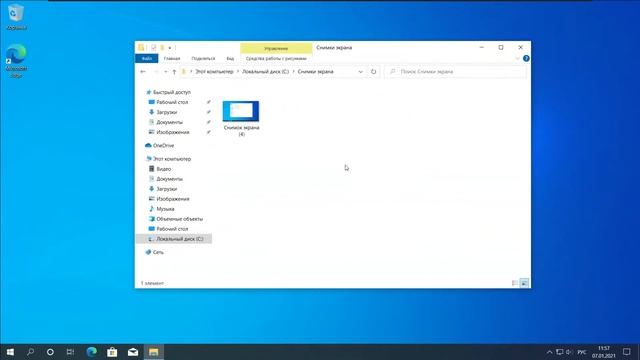The image size is (640, 360).
Task: Select the Microsoft Edge desktop shortcut
Action: 16,61
